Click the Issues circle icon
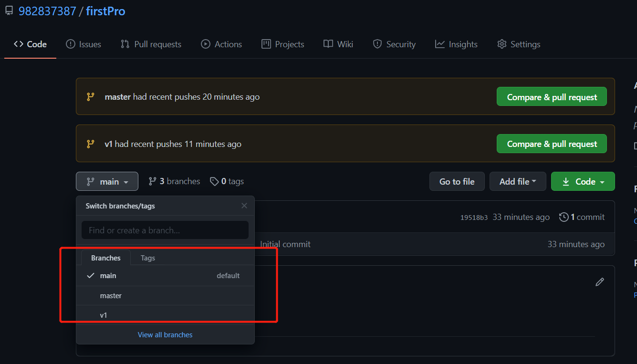This screenshot has width=637, height=364. pos(71,44)
